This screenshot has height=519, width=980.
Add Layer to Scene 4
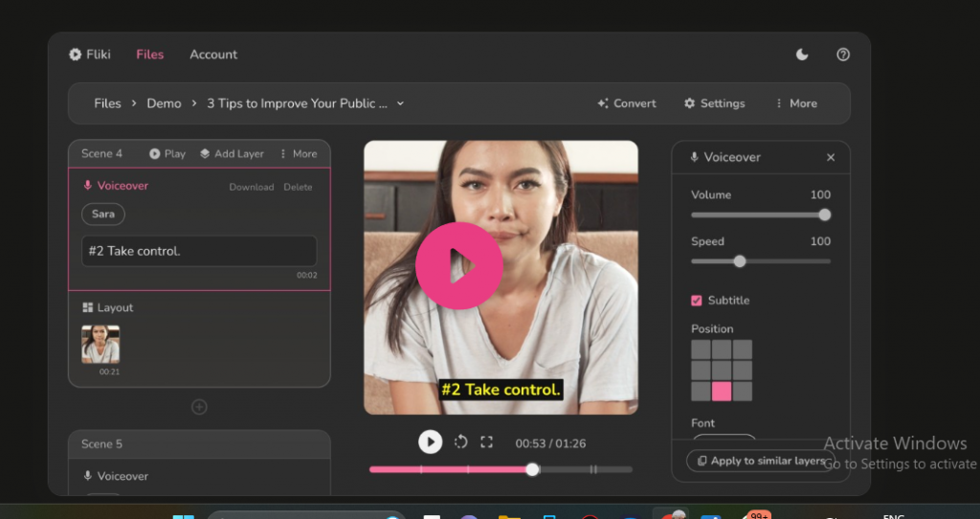(232, 153)
